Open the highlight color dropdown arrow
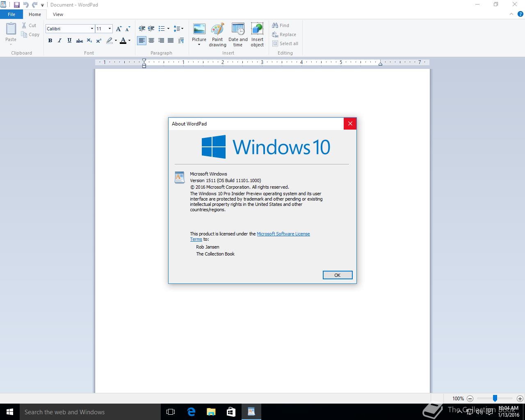 [116, 41]
